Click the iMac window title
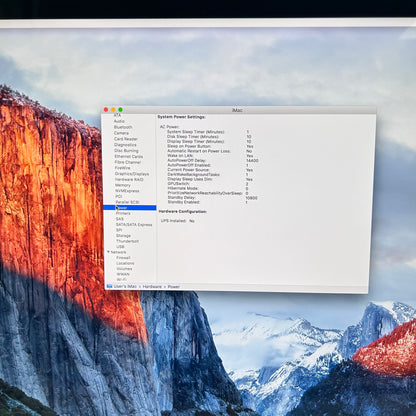Image resolution: width=416 pixels, height=416 pixels. (x=237, y=110)
